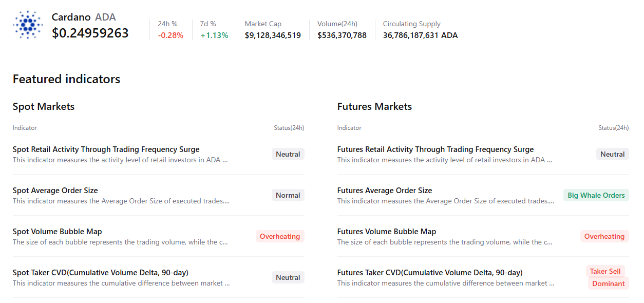Click the Futures Markets heading

(374, 106)
